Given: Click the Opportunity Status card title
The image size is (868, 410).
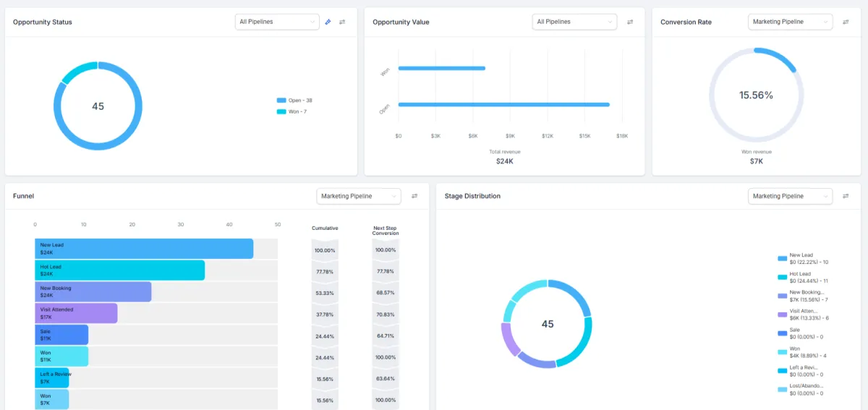Looking at the screenshot, I should [43, 22].
